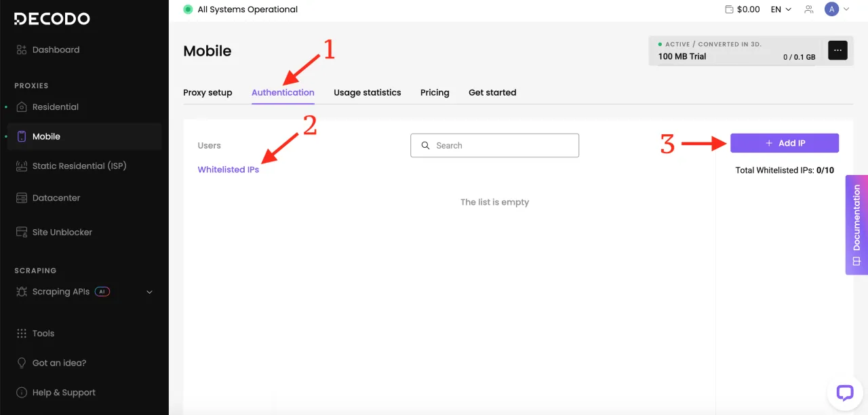
Task: Switch to the Usage statistics tab
Action: 367,92
